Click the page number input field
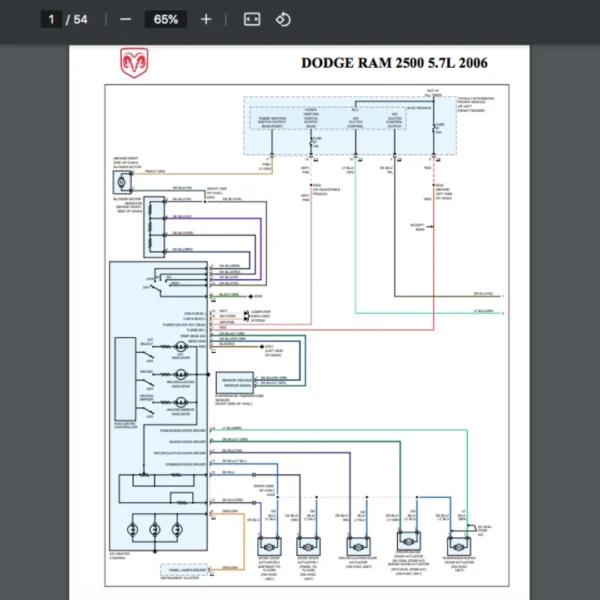Viewport: 600px width, 600px height. 51,19
